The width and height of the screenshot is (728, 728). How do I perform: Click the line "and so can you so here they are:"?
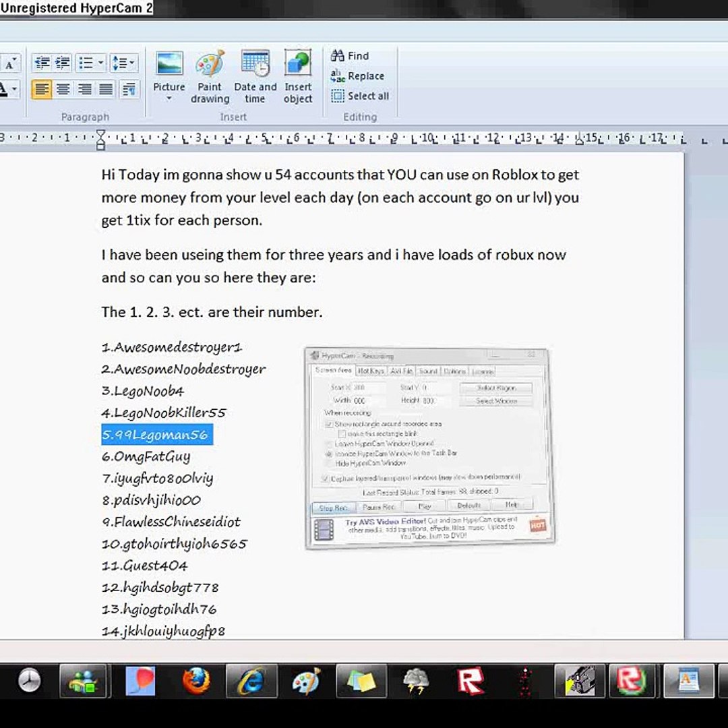click(208, 278)
